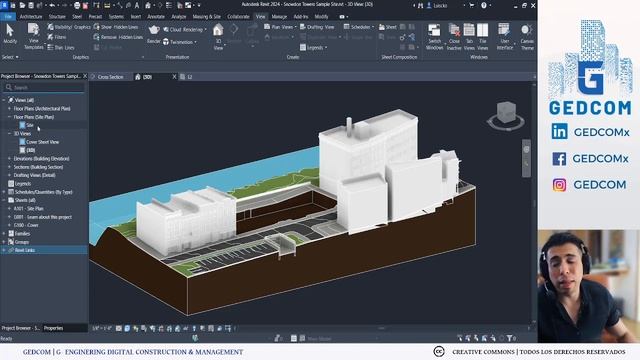Switch to Properties panel tab
Screen dimensions: 640x360
[x=53, y=328]
